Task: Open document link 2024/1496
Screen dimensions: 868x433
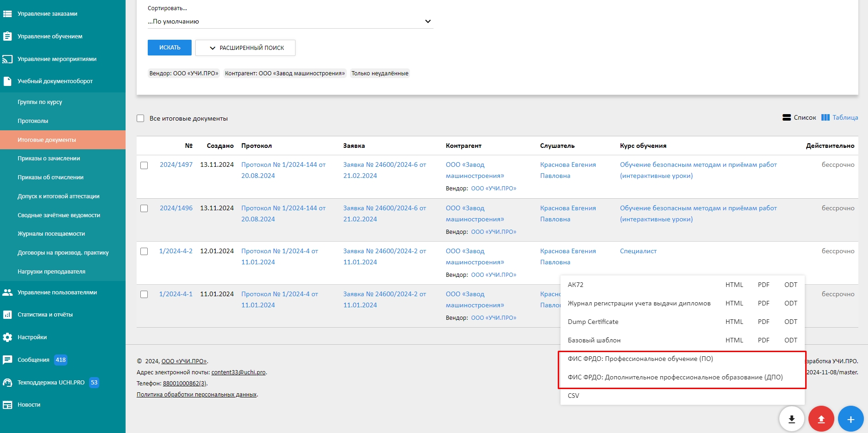Action: 176,208
